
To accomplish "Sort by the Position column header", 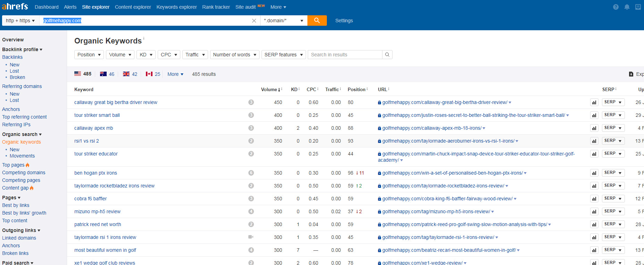I will 357,89.
